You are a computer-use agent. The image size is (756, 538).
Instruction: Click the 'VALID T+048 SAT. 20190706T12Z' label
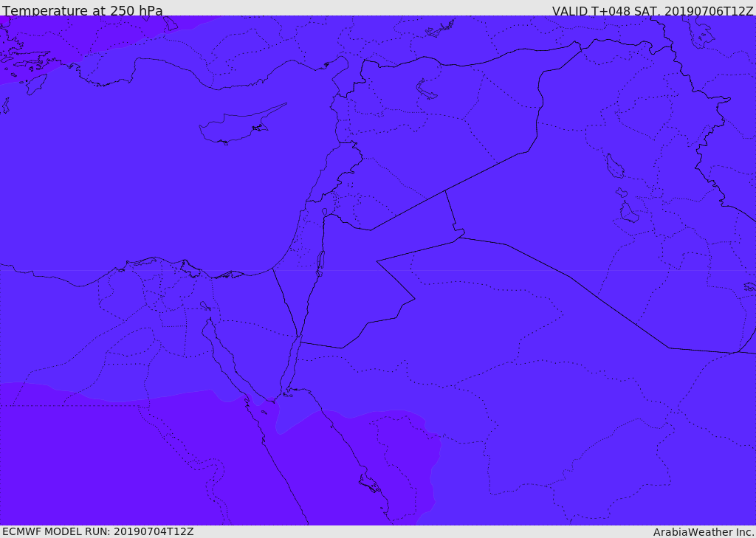[x=653, y=11]
